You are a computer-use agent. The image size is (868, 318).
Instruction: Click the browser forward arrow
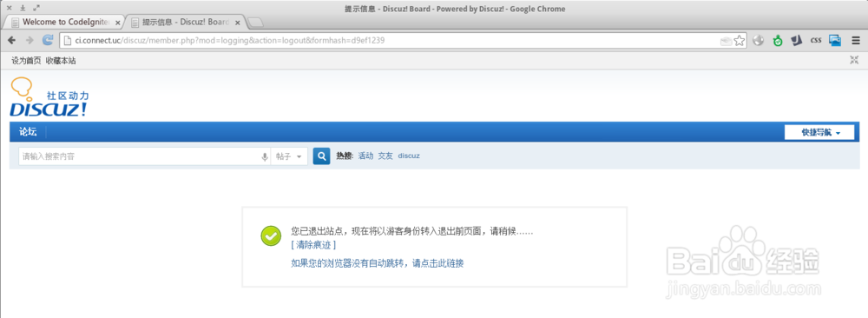point(30,41)
